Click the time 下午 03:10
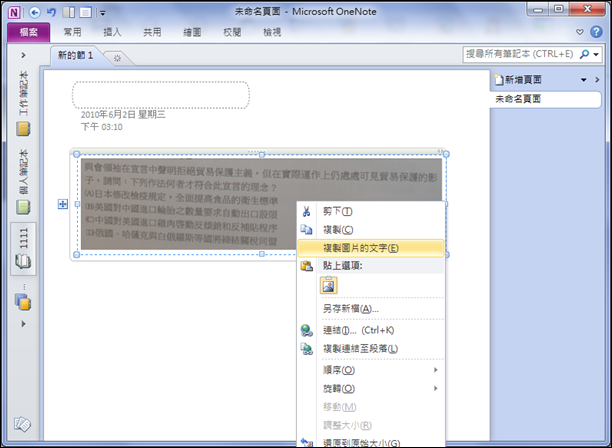Image resolution: width=612 pixels, height=448 pixels. tap(101, 127)
